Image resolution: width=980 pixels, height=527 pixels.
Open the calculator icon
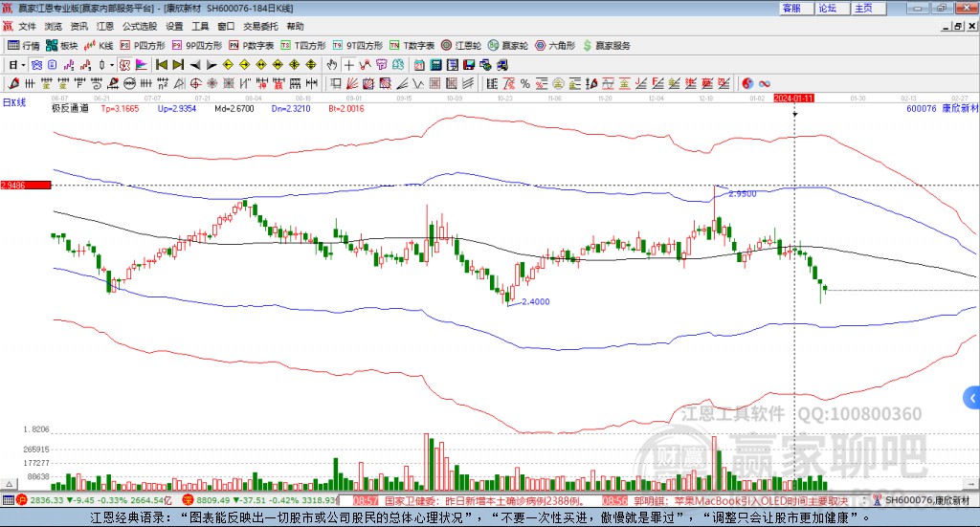click(x=435, y=65)
